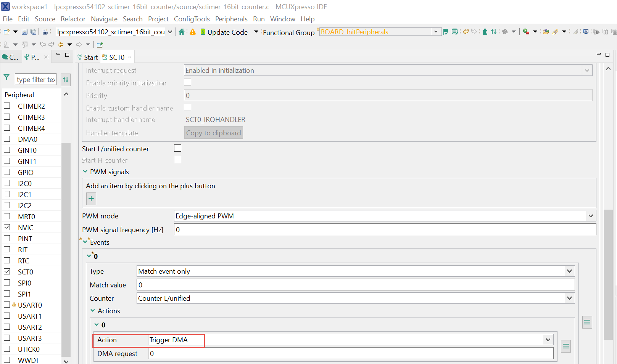Click the plus button to add a PWM signal
The width and height of the screenshot is (617, 364).
click(x=91, y=199)
